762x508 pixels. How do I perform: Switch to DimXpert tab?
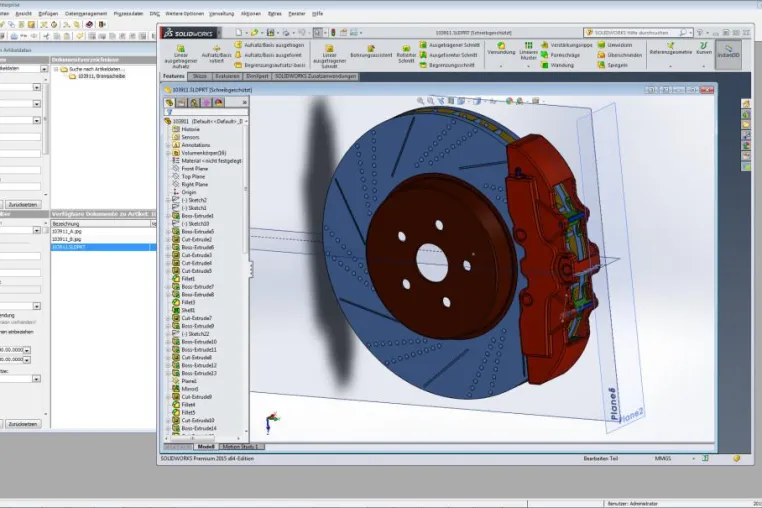(x=257, y=76)
